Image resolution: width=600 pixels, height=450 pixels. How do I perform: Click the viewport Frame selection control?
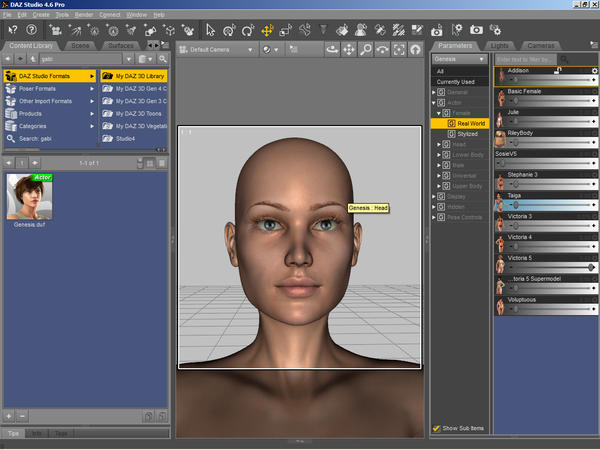(399, 50)
